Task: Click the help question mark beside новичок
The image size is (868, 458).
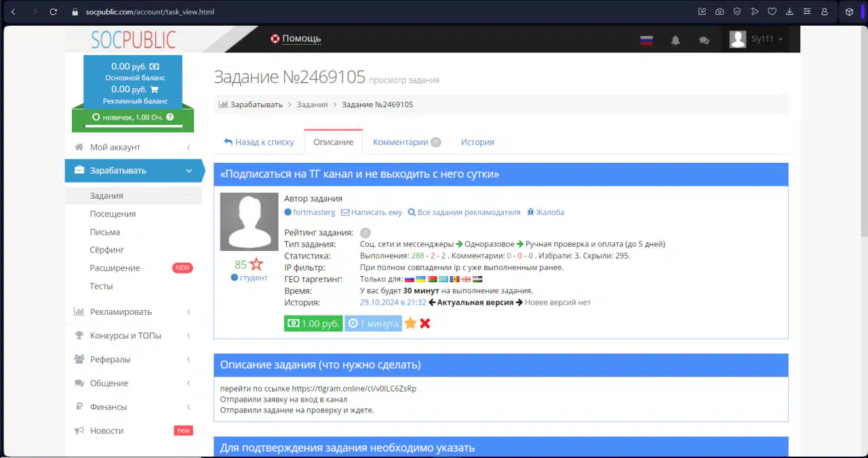Action: pos(170,117)
